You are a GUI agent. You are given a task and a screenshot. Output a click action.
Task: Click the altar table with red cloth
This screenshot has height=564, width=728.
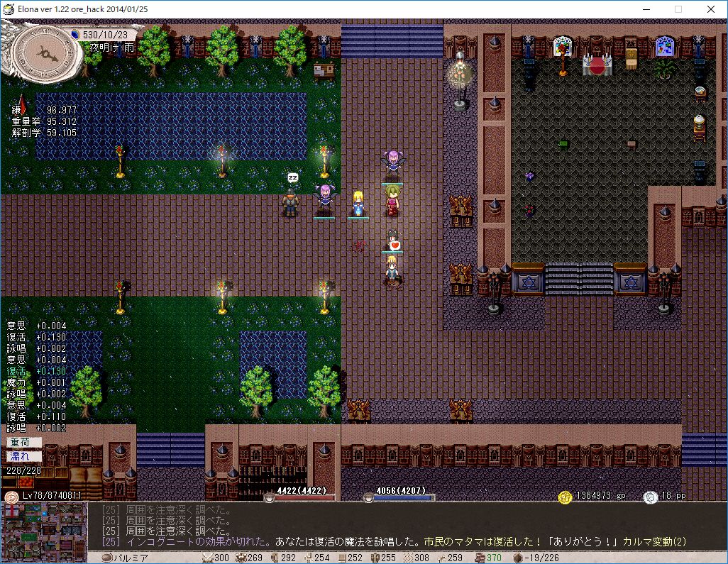597,65
